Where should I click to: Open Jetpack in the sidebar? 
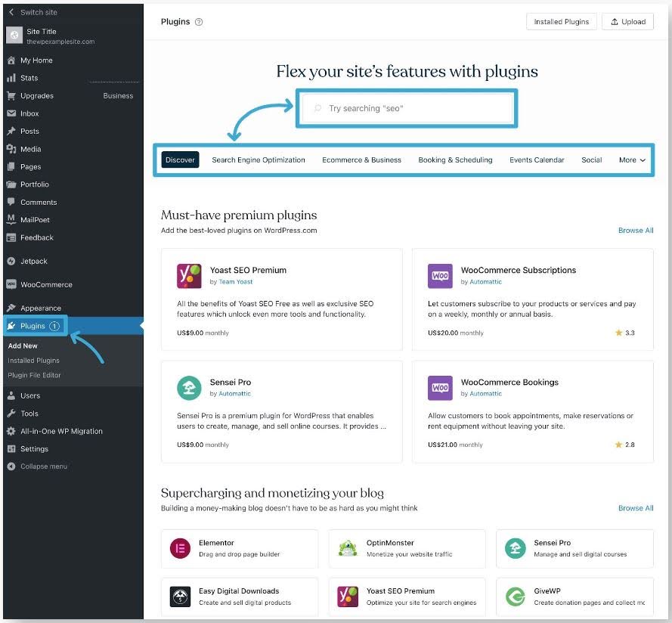[33, 261]
